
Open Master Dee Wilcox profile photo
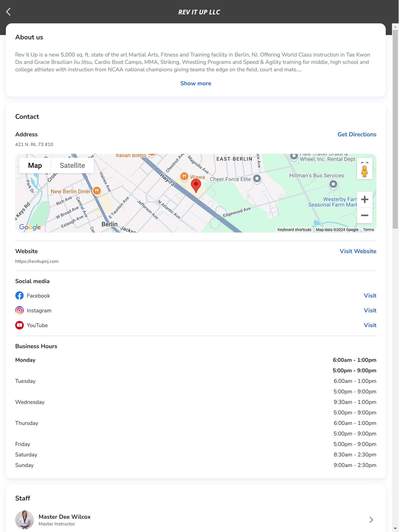tap(25, 520)
